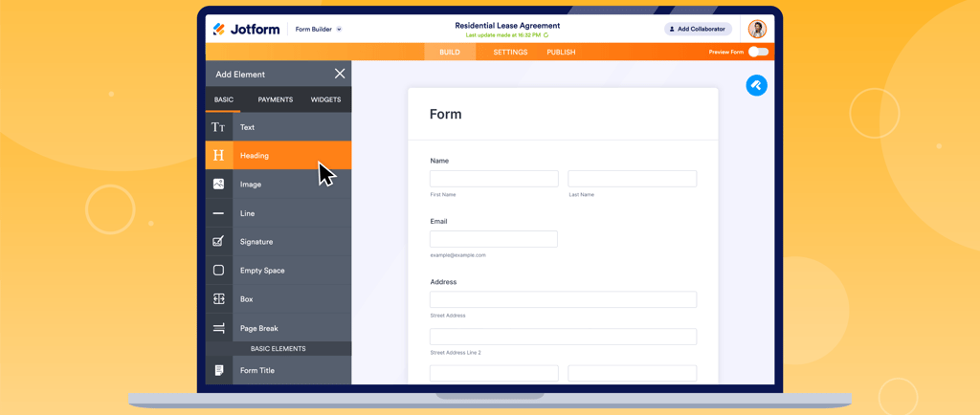Screen dimensions: 980x415
Task: Open the Form Builder dropdown arrow
Action: (340, 30)
